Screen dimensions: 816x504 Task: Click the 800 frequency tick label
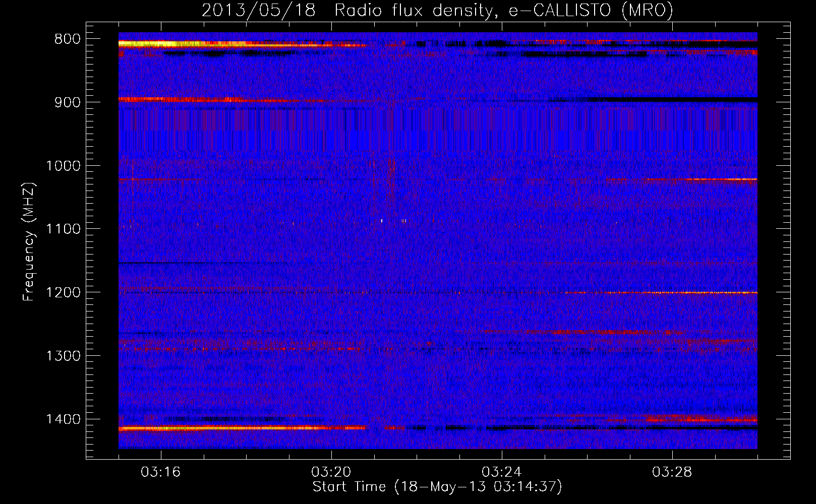(x=67, y=39)
